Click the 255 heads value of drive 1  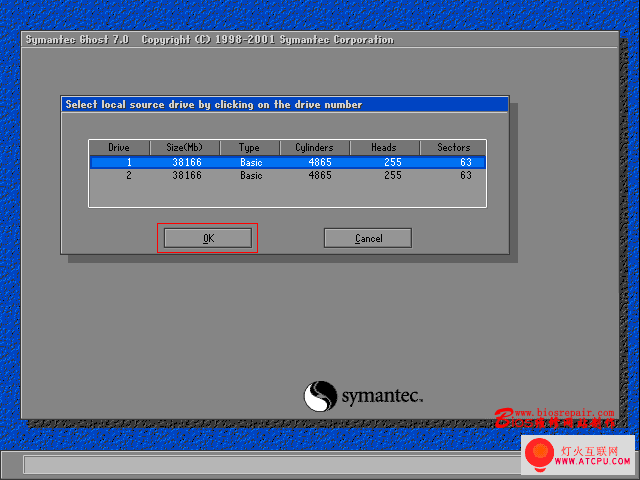click(x=393, y=162)
